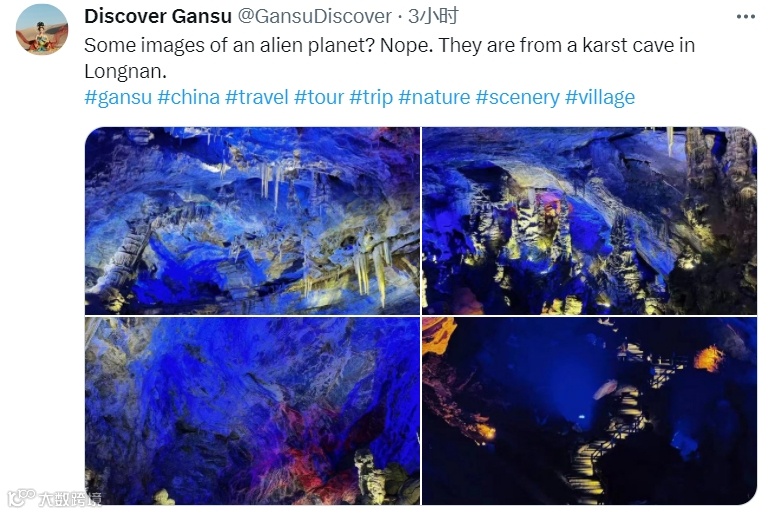Open the Discover Gansu profile avatar

(x=42, y=29)
